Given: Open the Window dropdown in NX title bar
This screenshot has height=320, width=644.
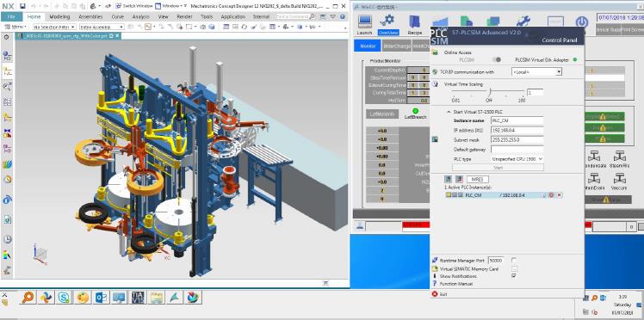Looking at the screenshot, I should tap(171, 6).
